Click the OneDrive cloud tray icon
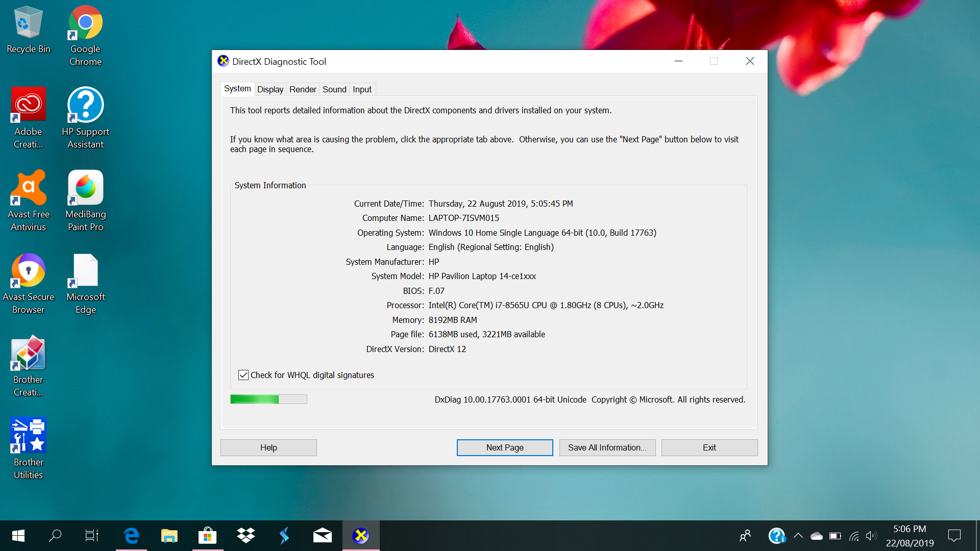The height and width of the screenshot is (551, 980). tap(817, 536)
